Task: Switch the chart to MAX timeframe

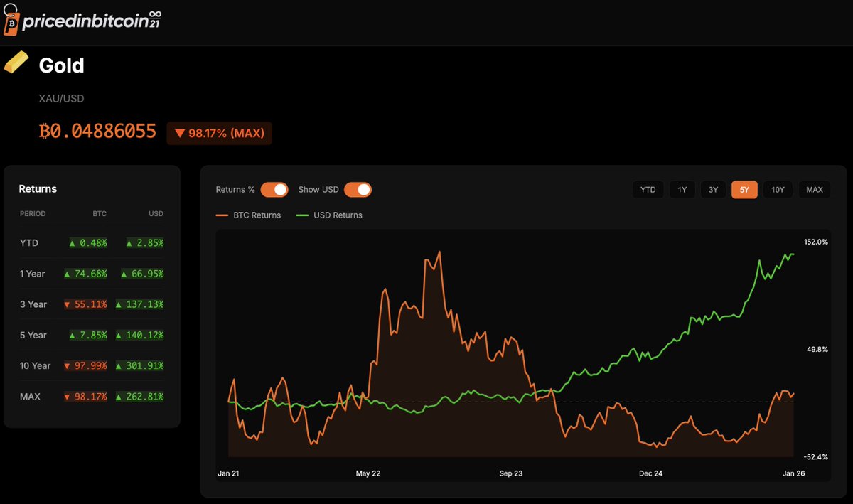Action: (x=815, y=189)
